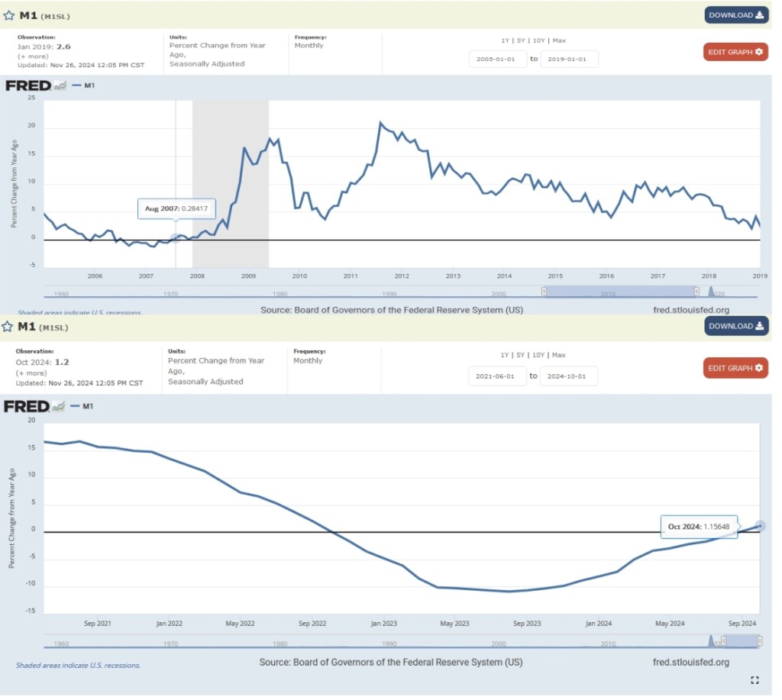Screen dimensions: 782x700
Task: Click the FRED logo on top chart
Action: pos(35,85)
